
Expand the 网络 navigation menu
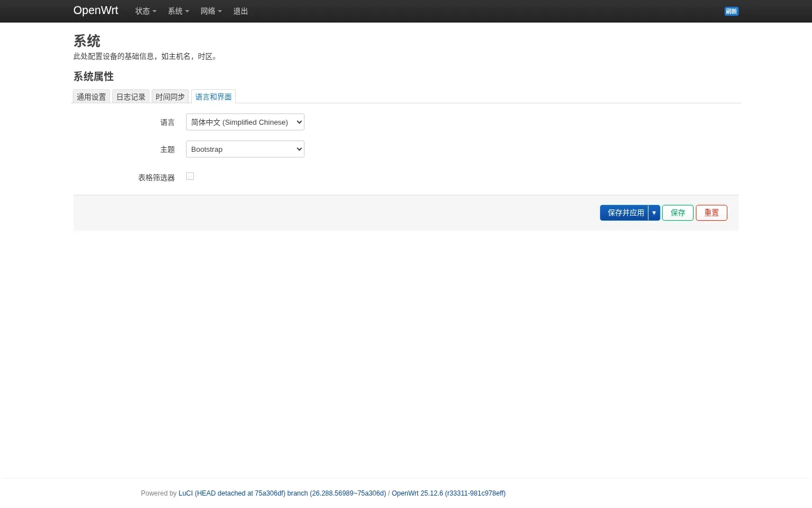pyautogui.click(x=211, y=11)
